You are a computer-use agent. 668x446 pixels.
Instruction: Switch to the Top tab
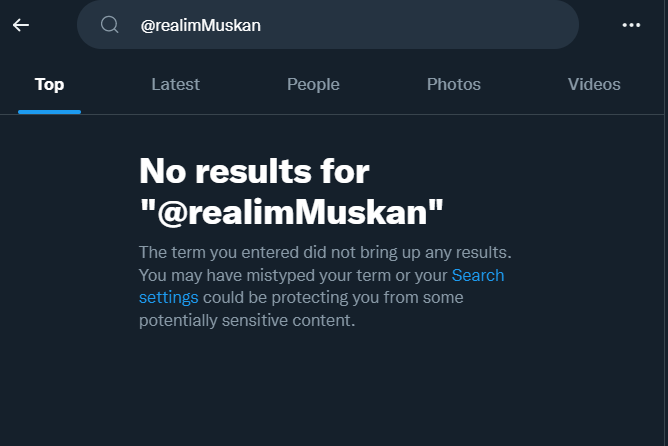(x=49, y=84)
